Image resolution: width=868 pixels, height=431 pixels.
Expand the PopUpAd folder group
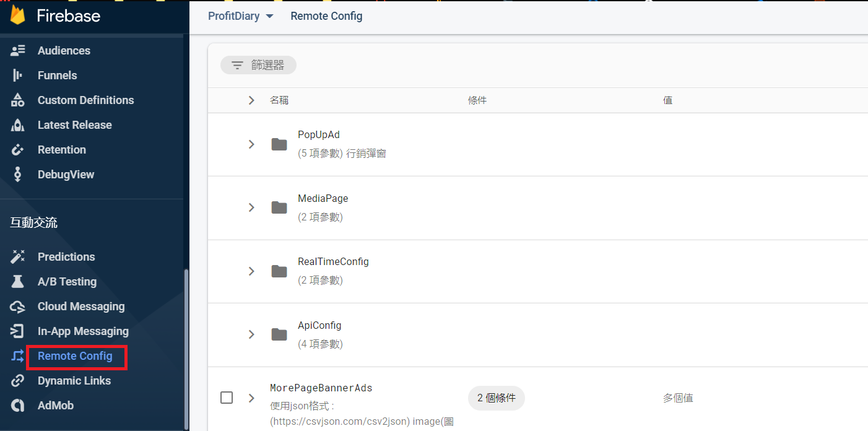(x=251, y=144)
